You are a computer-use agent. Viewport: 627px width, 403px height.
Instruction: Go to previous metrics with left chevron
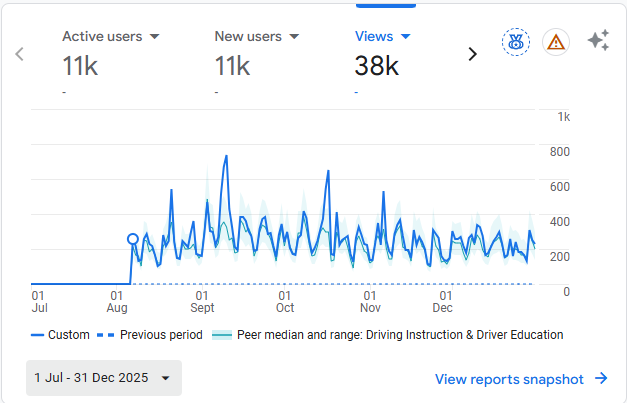[19, 54]
